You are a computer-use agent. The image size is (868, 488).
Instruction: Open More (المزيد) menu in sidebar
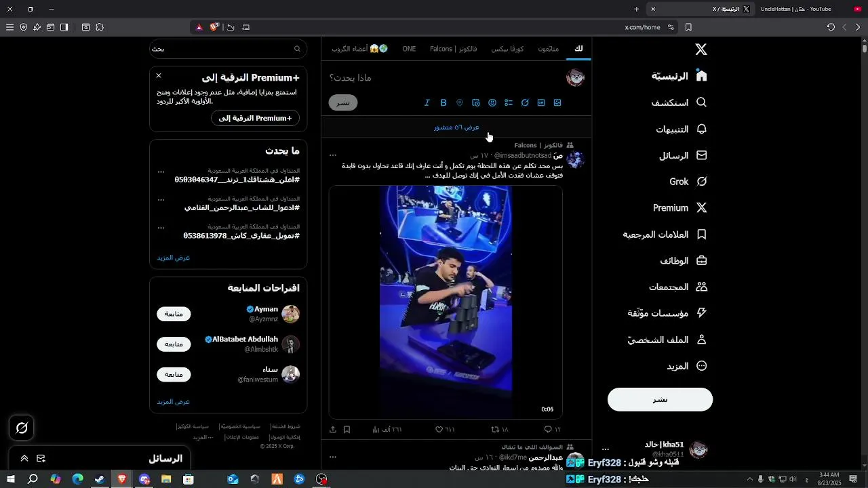click(x=687, y=366)
